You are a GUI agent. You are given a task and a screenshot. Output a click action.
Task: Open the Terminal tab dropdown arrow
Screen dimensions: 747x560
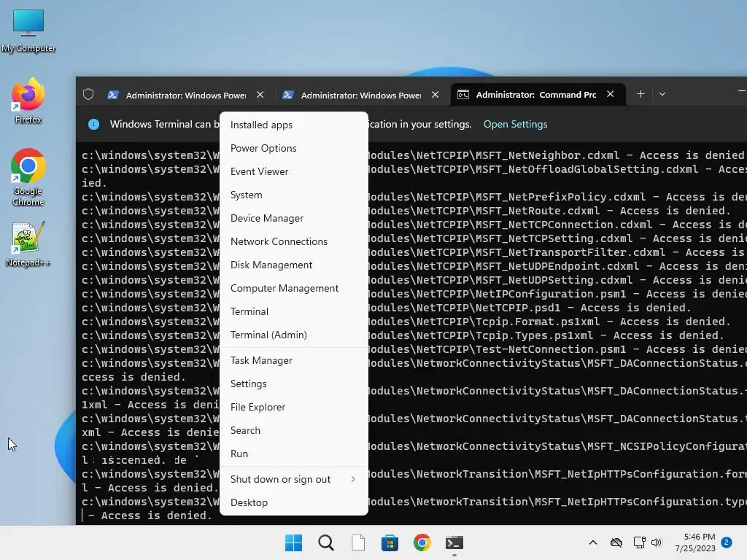[662, 94]
